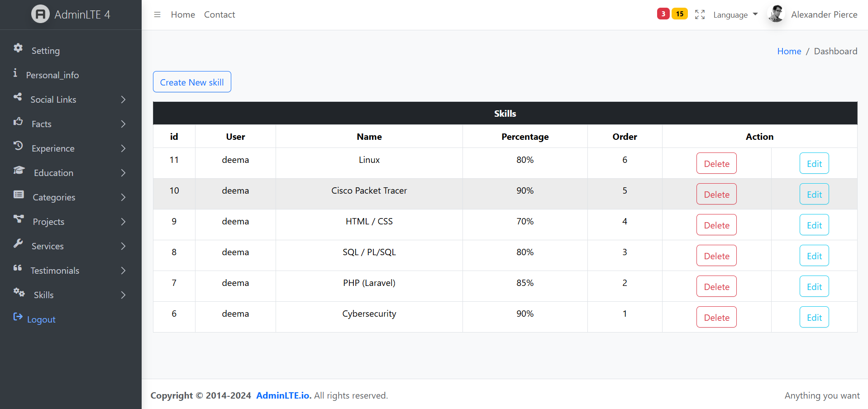This screenshot has height=409, width=868.
Task: Click the Projects diagram icon
Action: tap(19, 219)
